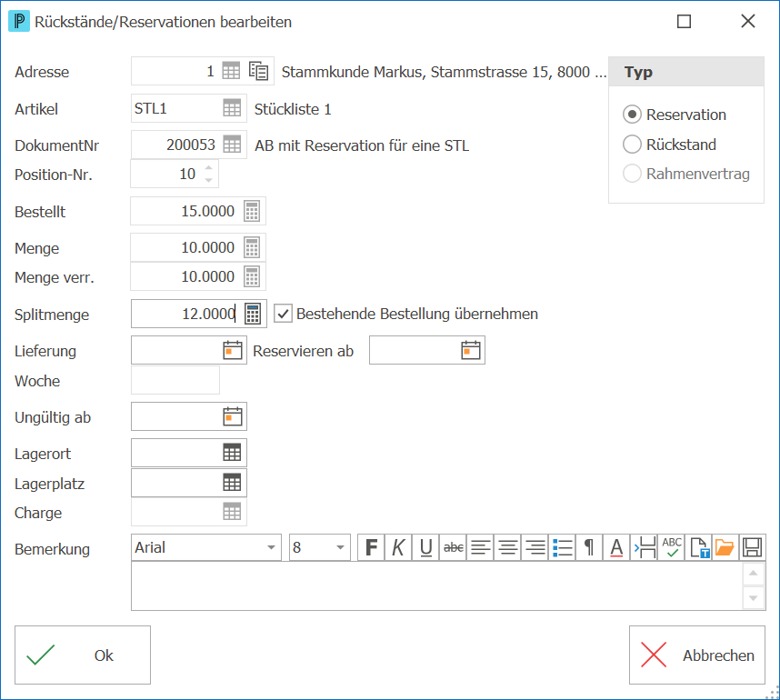780x700 pixels.
Task: Save remark text with disk icon
Action: 752,547
